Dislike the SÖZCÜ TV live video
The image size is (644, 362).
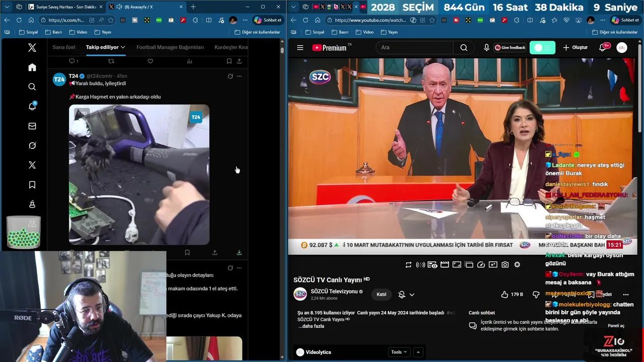pyautogui.click(x=536, y=294)
